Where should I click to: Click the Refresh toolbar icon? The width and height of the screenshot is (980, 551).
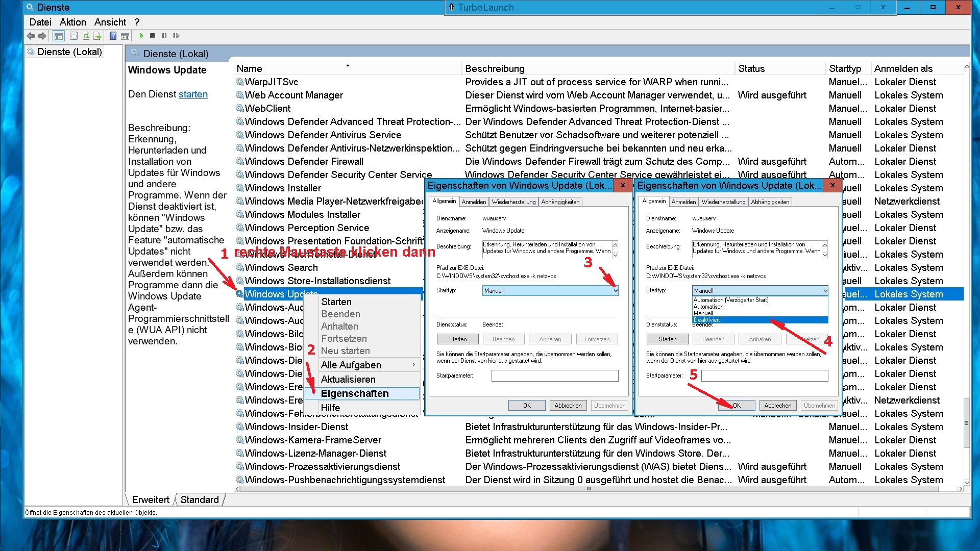[86, 36]
